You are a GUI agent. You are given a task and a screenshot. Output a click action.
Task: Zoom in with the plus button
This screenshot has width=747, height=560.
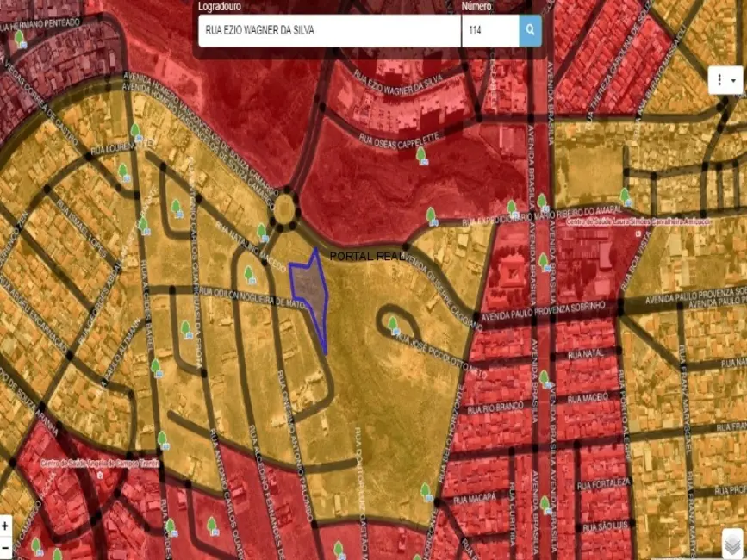click(6, 525)
